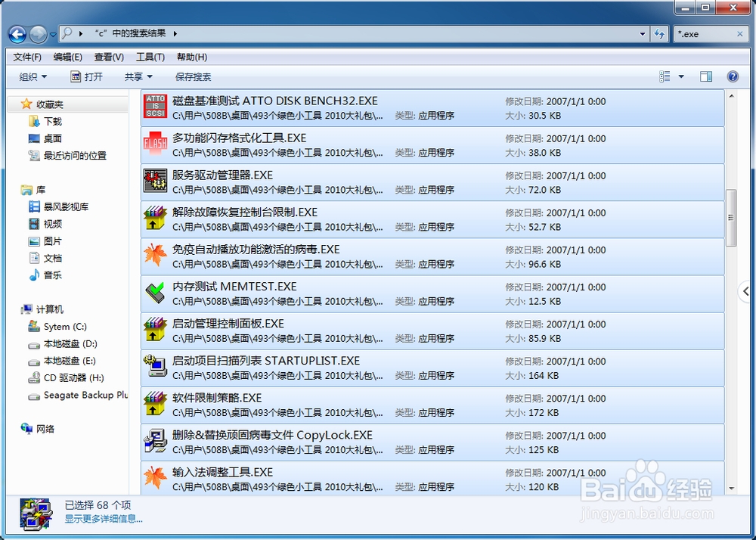This screenshot has width=756, height=540.
Task: Open help with the question mark icon
Action: pos(733,76)
